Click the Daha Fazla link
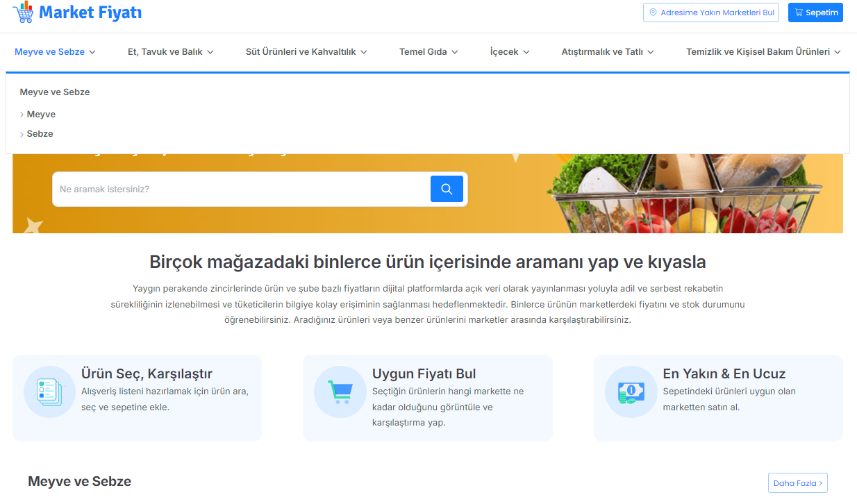 [x=797, y=483]
